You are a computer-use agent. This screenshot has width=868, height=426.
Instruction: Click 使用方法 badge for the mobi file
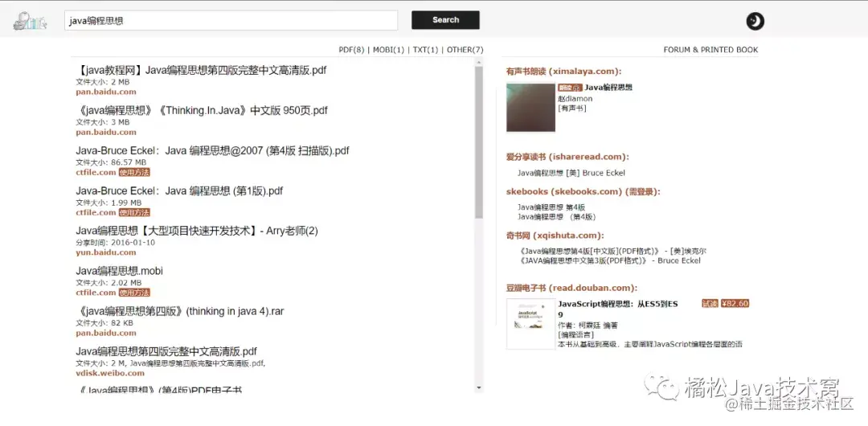134,293
